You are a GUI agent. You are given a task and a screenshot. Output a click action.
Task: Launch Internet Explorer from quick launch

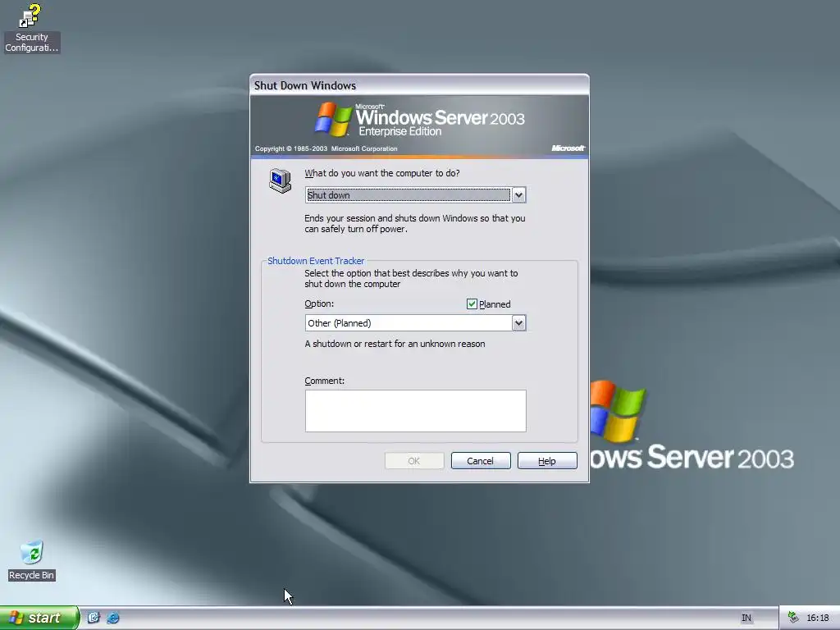113,618
